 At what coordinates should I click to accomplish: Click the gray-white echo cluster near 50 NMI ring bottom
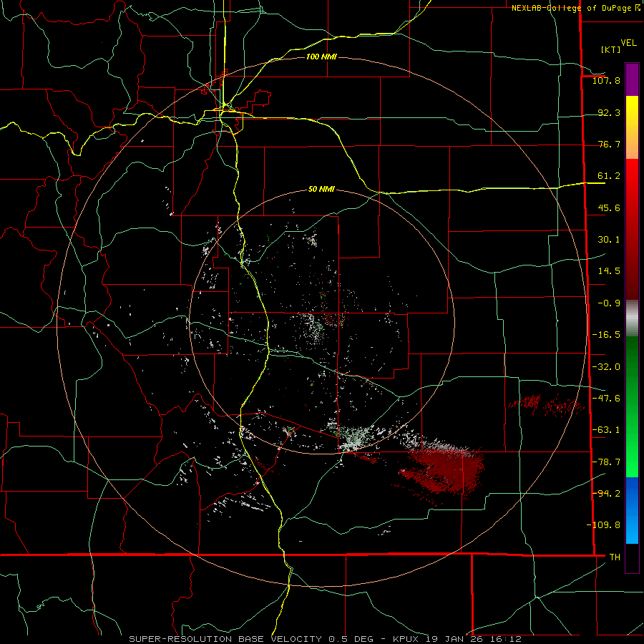tap(355, 437)
